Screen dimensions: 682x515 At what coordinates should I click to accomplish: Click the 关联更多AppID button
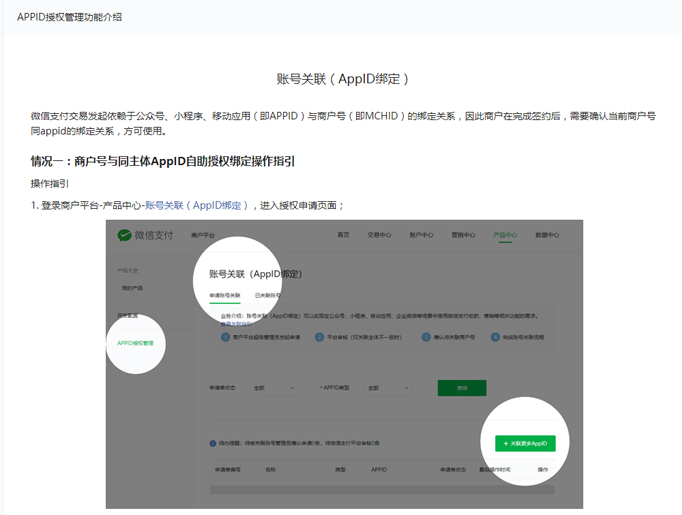(x=525, y=443)
